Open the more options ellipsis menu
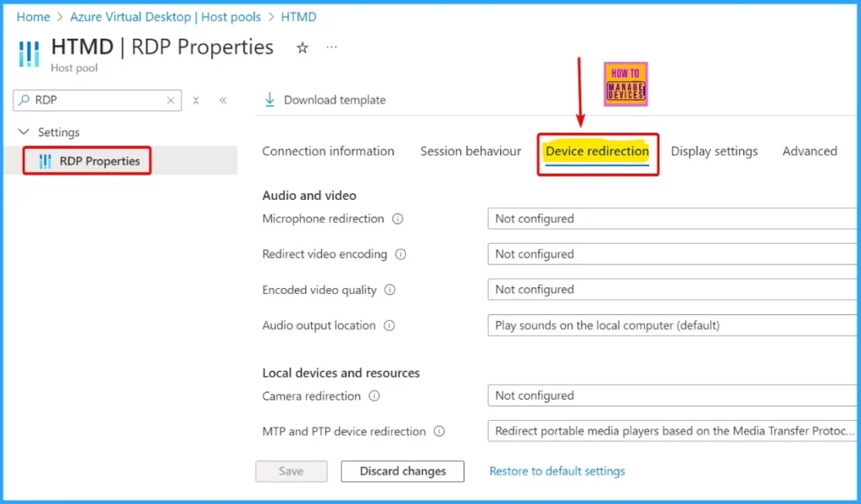This screenshot has width=861, height=504. (331, 47)
